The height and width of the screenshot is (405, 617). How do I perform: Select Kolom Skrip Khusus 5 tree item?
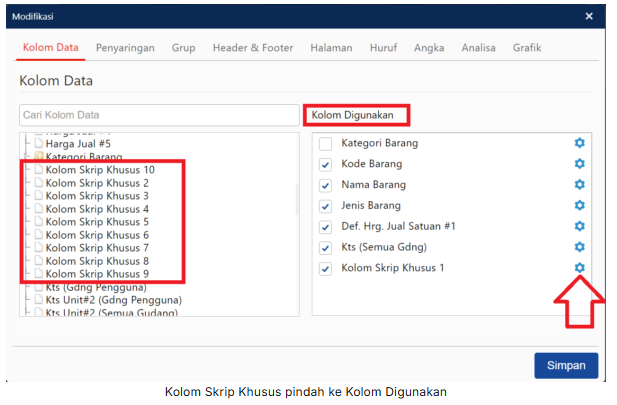tap(97, 222)
